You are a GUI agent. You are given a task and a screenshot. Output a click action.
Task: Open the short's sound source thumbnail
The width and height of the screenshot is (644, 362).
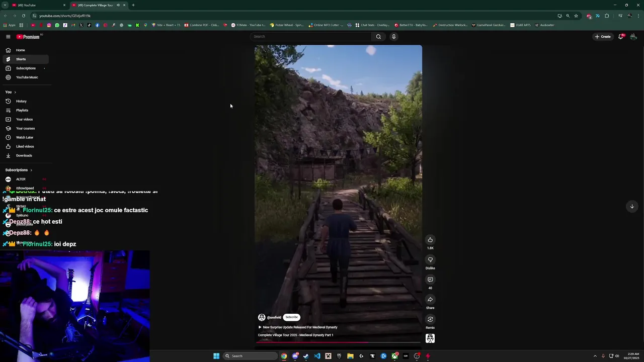coord(430,338)
